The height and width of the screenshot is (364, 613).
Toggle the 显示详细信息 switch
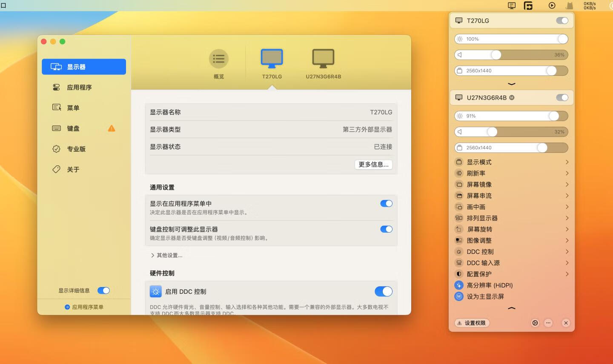coord(103,290)
